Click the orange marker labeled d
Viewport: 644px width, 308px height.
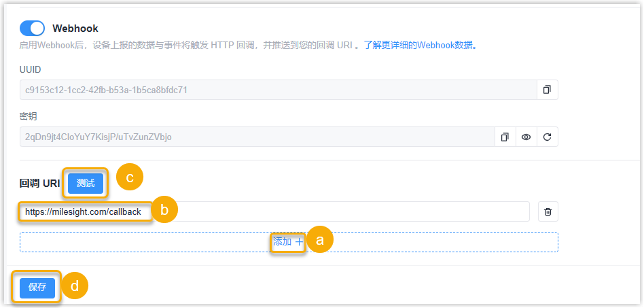(75, 286)
